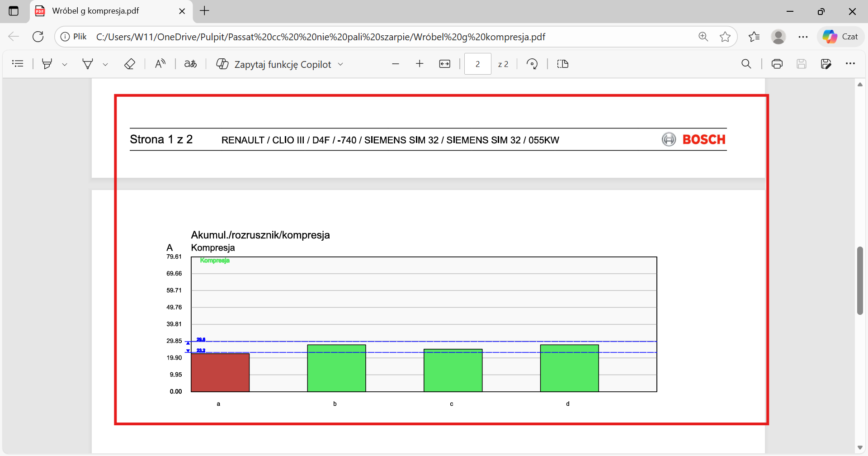Screen dimensions: 868x456
Task: Start Read aloud for the PDF
Action: click(x=160, y=64)
